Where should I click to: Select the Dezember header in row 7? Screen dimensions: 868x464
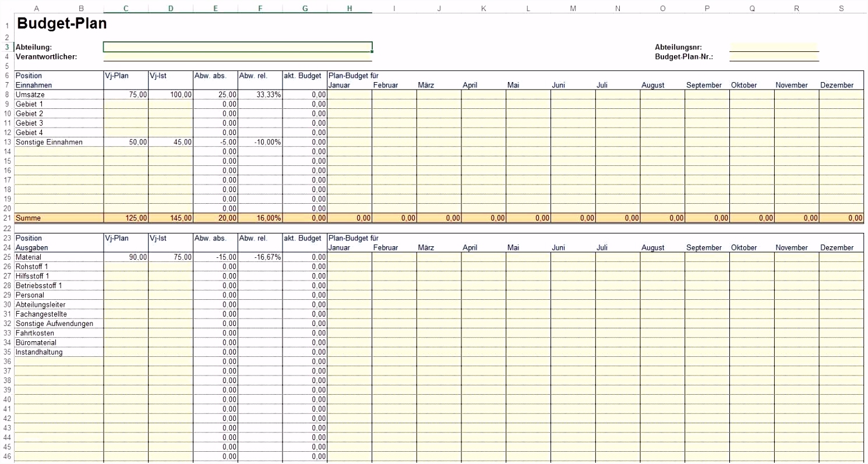coord(841,85)
